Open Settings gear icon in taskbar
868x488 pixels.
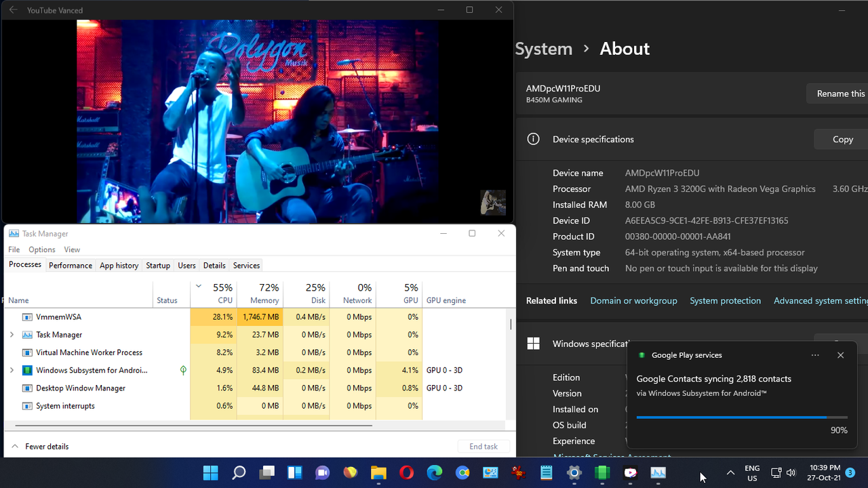(x=574, y=472)
